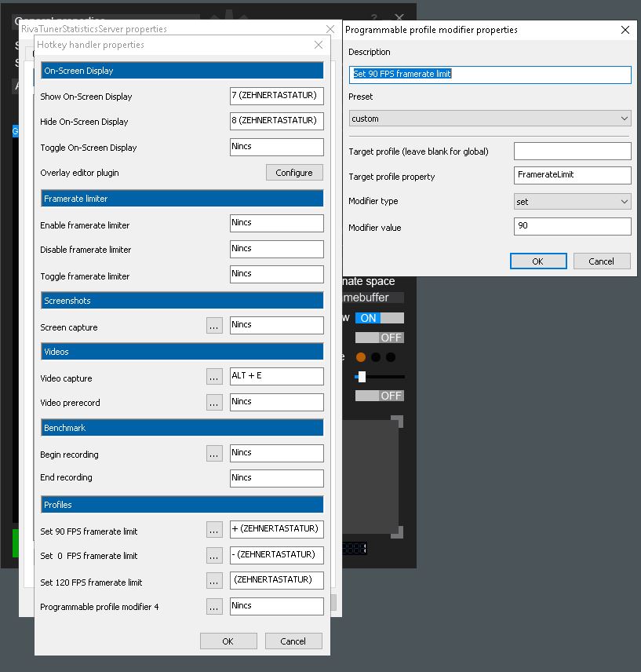Image resolution: width=641 pixels, height=672 pixels.
Task: Click the Videos section header
Action: click(x=182, y=352)
